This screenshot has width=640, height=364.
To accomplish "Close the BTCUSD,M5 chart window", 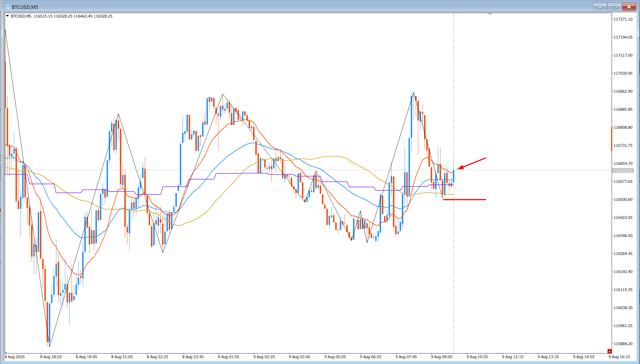I will (629, 7).
